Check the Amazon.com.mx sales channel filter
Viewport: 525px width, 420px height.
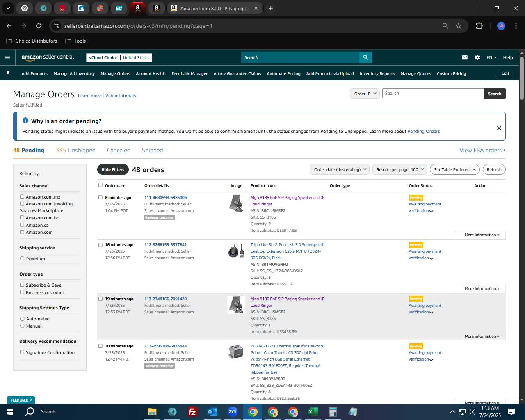[22, 196]
